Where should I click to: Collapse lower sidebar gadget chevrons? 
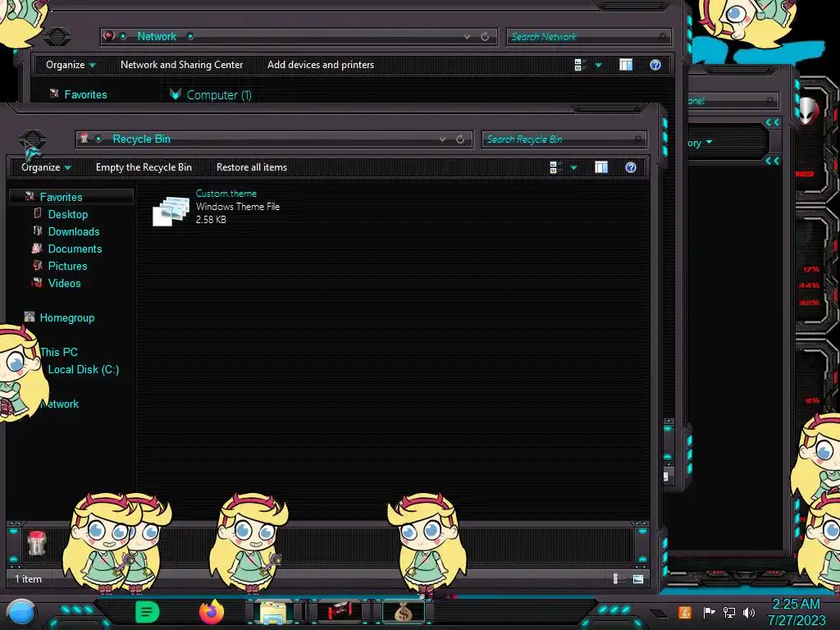773,161
